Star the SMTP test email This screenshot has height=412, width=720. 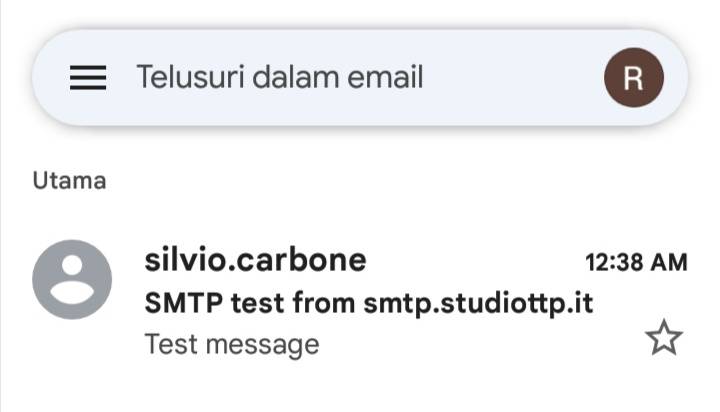click(x=663, y=340)
